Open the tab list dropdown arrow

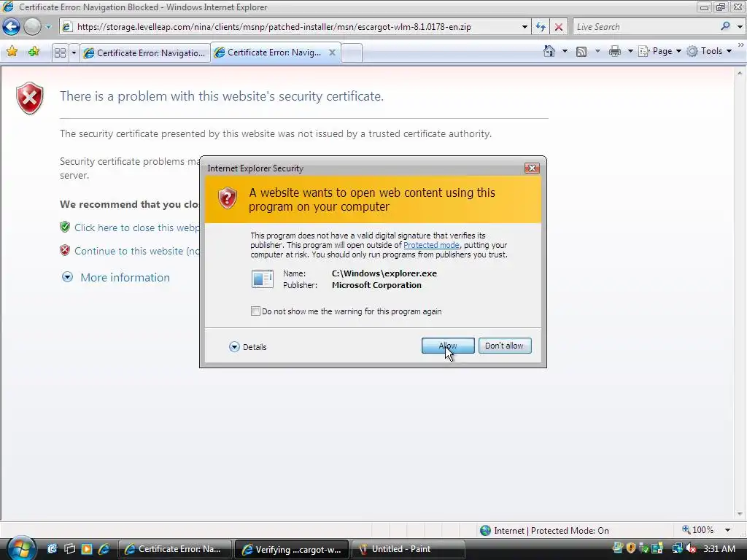(74, 52)
